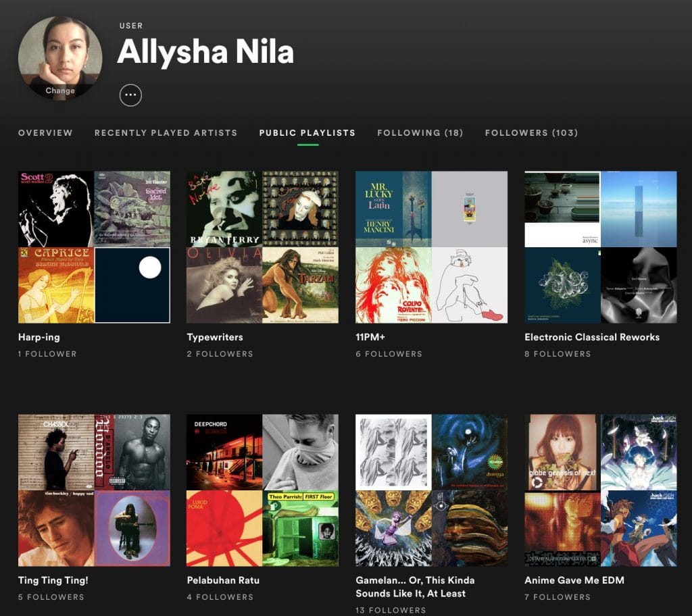
Task: Click the Allysha Nila profile name
Action: [205, 51]
